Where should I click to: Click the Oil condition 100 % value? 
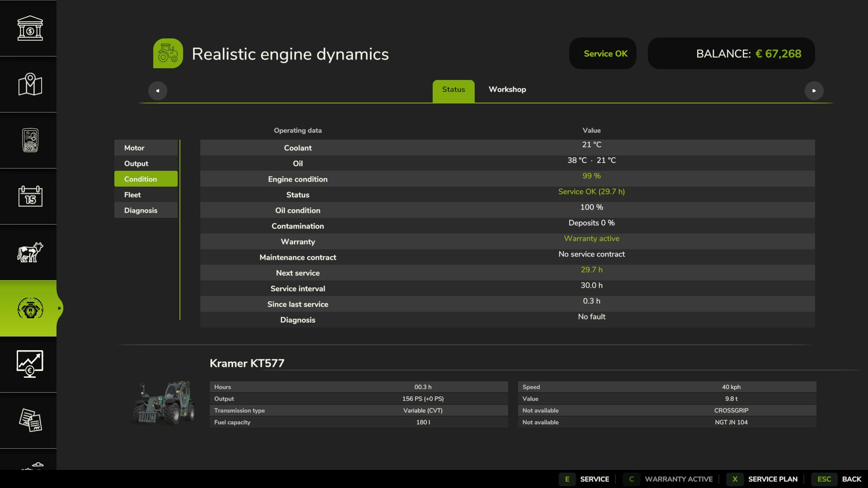(x=591, y=207)
